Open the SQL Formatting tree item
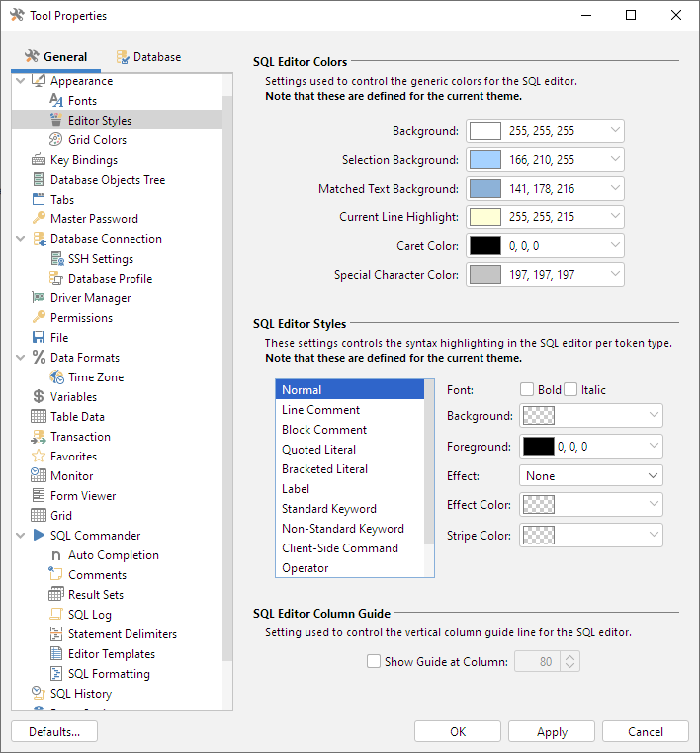Viewport: 700px width, 753px height. click(x=109, y=674)
